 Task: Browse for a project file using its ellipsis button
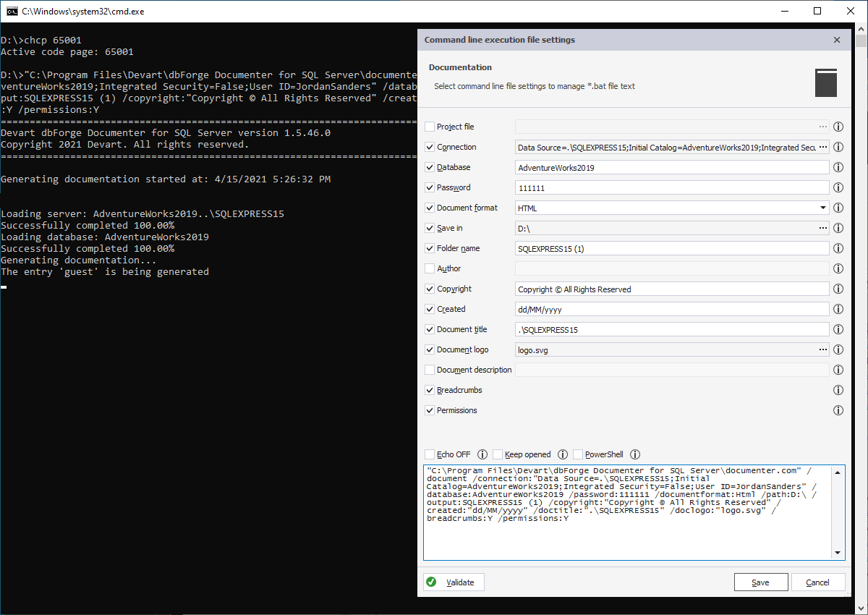click(x=823, y=127)
